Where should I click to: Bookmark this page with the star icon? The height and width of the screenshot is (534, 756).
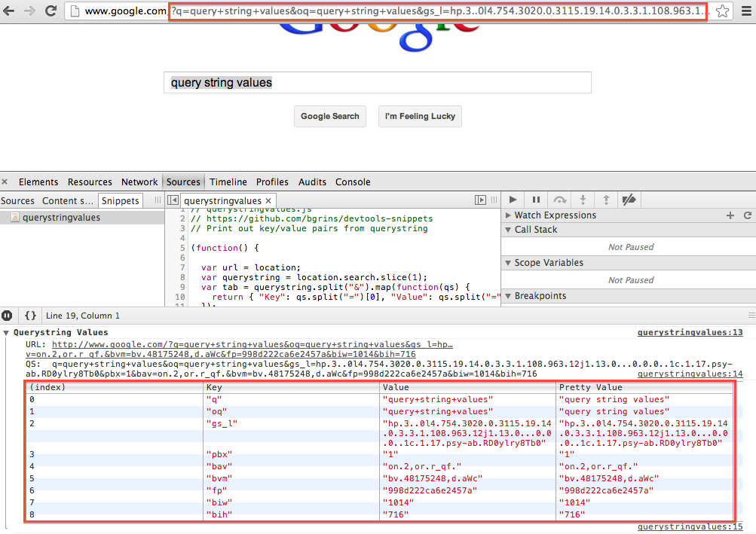pyautogui.click(x=722, y=11)
